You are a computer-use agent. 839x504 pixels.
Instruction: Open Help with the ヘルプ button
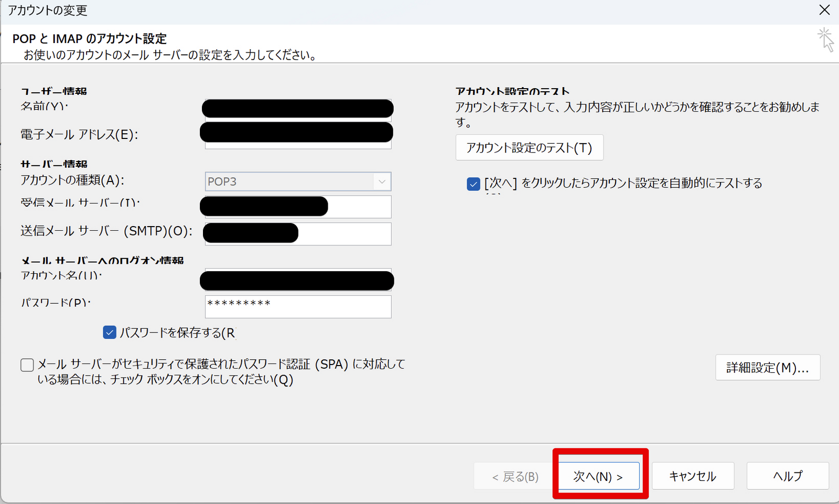pos(788,476)
